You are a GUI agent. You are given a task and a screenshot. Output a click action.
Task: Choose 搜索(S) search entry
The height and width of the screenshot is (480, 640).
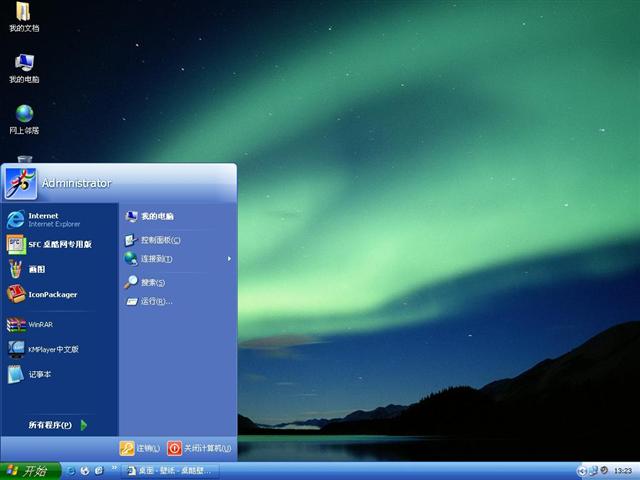(151, 282)
